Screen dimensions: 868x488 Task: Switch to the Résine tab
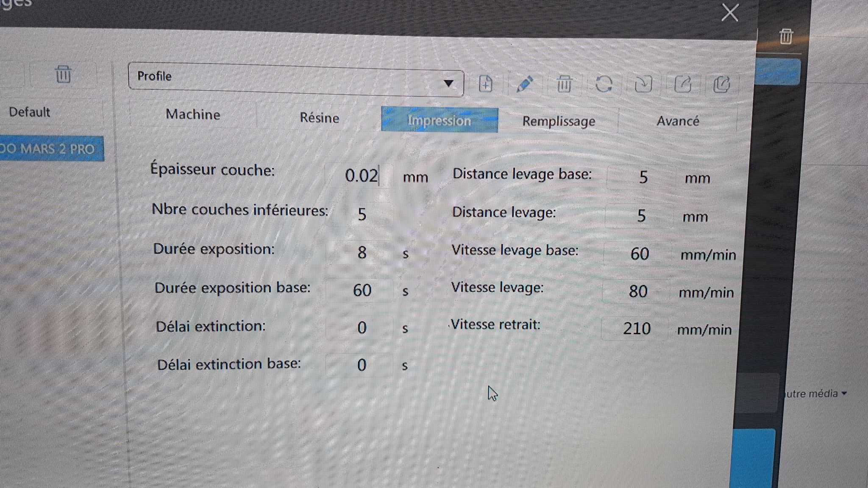[319, 118]
